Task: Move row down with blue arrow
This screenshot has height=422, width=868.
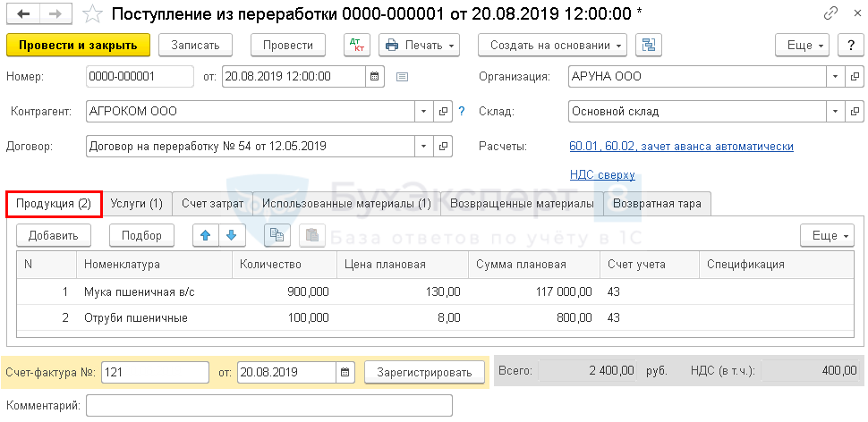Action: [x=231, y=235]
